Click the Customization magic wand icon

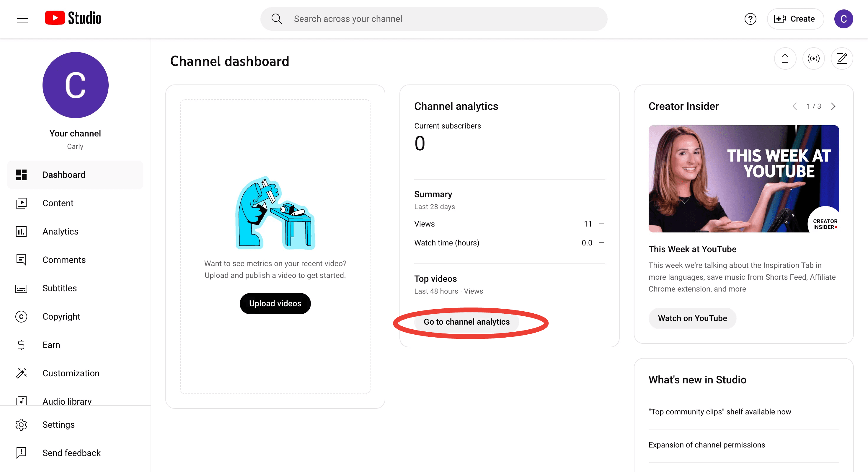tap(21, 373)
